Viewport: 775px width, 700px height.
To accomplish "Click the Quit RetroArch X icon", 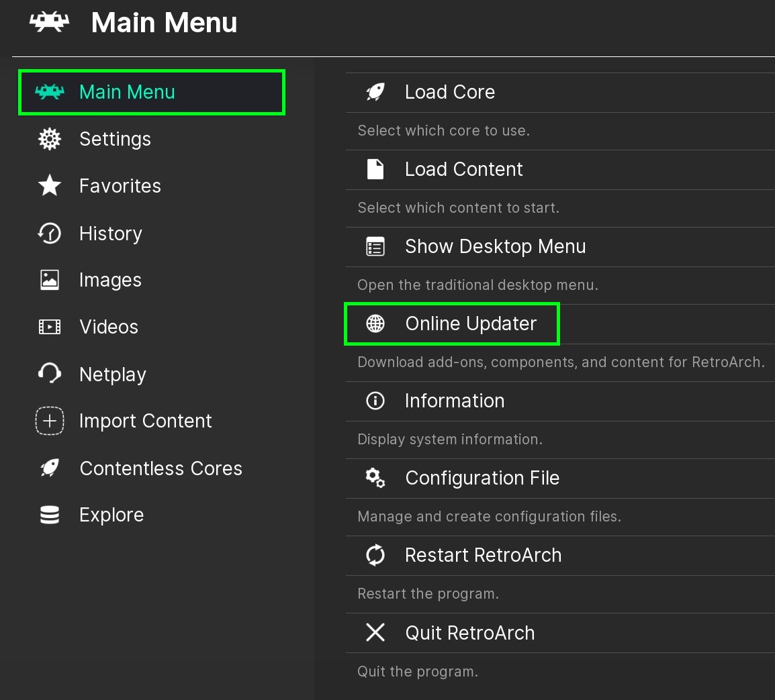I will tap(375, 632).
